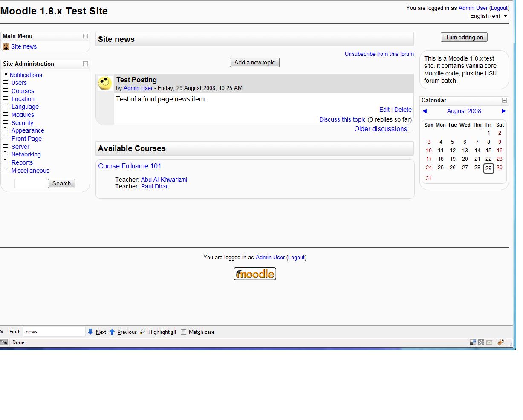Viewport: 523px width, 420px height.
Task: Select calendar day 29
Action: coord(488,168)
